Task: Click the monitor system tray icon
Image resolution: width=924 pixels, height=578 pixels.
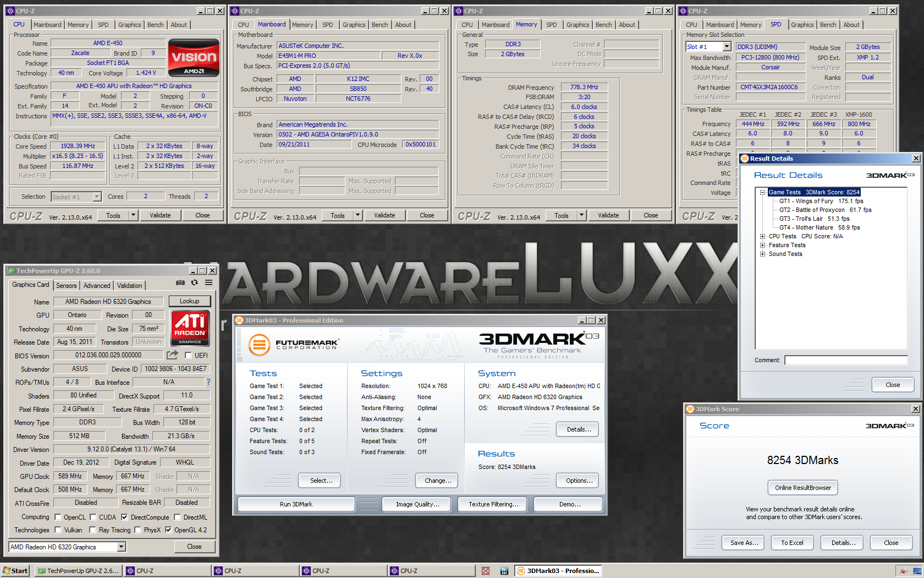Action: point(916,571)
